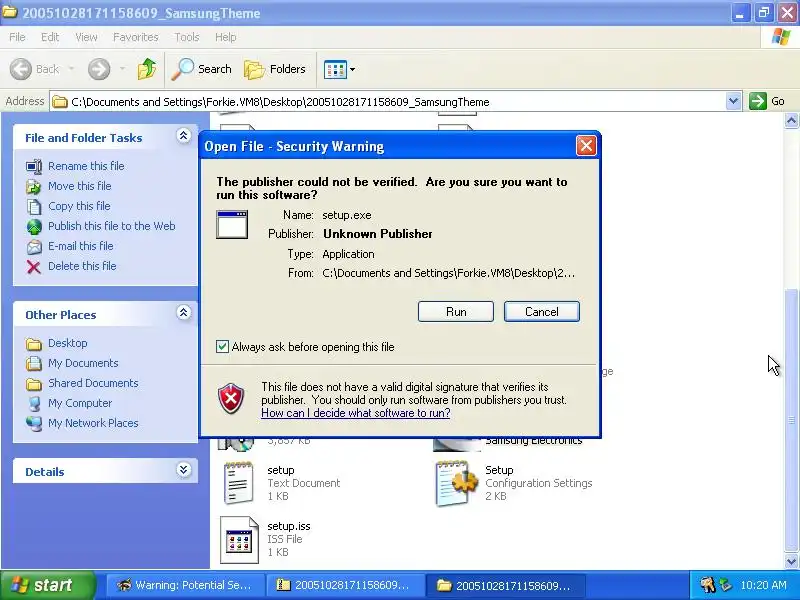The height and width of the screenshot is (600, 800).
Task: Collapse the File and Folder Tasks panel
Action: coord(184,136)
